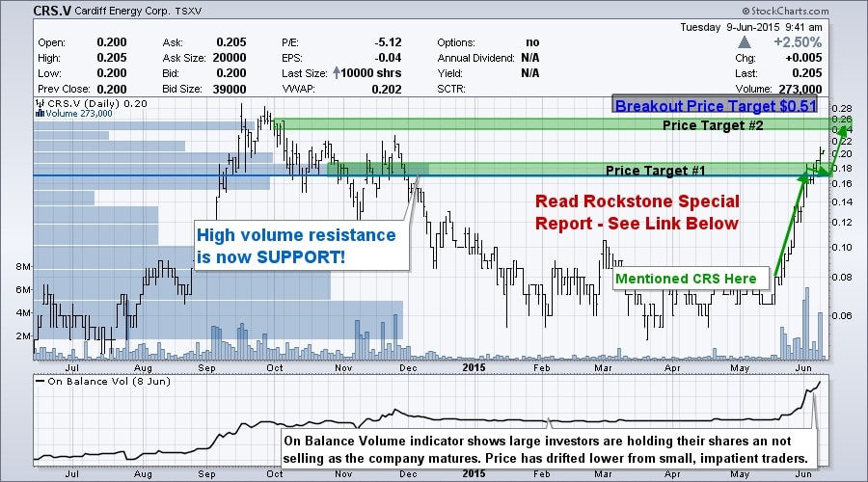Click the Price Target #1 label
Image resolution: width=868 pixels, height=482 pixels.
tap(655, 170)
